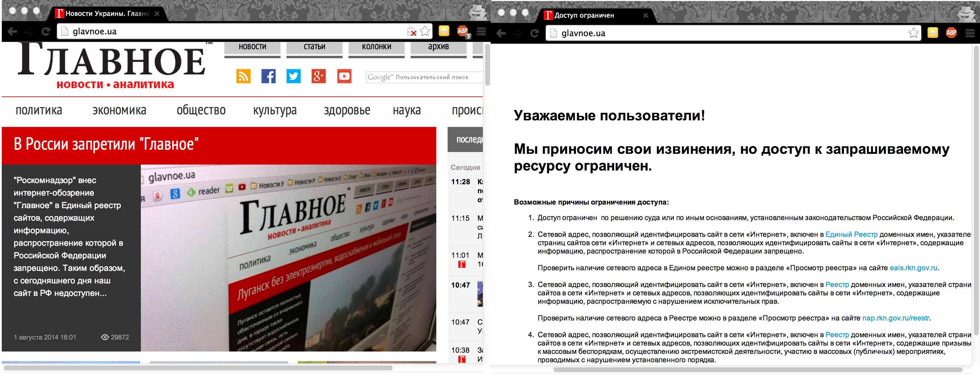Click Reload button in left browser window

[x=46, y=32]
